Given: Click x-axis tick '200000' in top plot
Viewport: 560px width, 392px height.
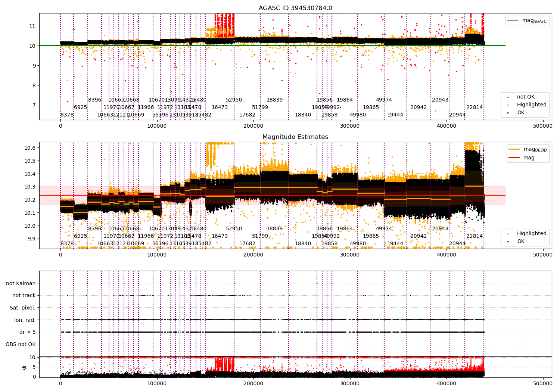Looking at the screenshot, I should coord(253,126).
